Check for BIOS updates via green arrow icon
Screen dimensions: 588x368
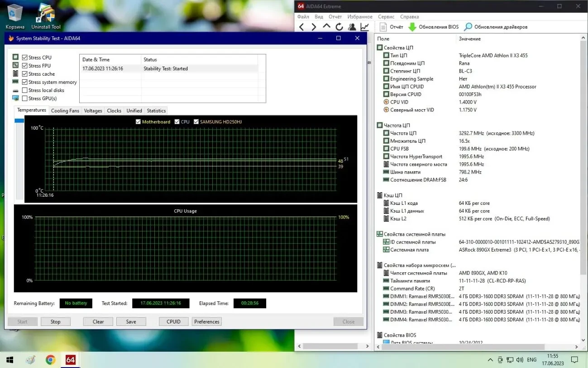(x=413, y=26)
